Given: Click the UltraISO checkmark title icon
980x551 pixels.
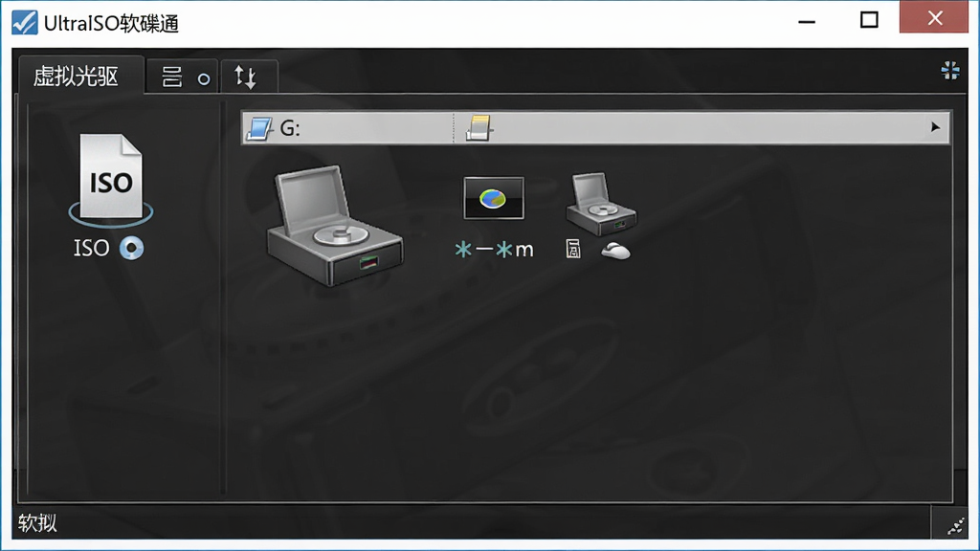Looking at the screenshot, I should 25,23.
